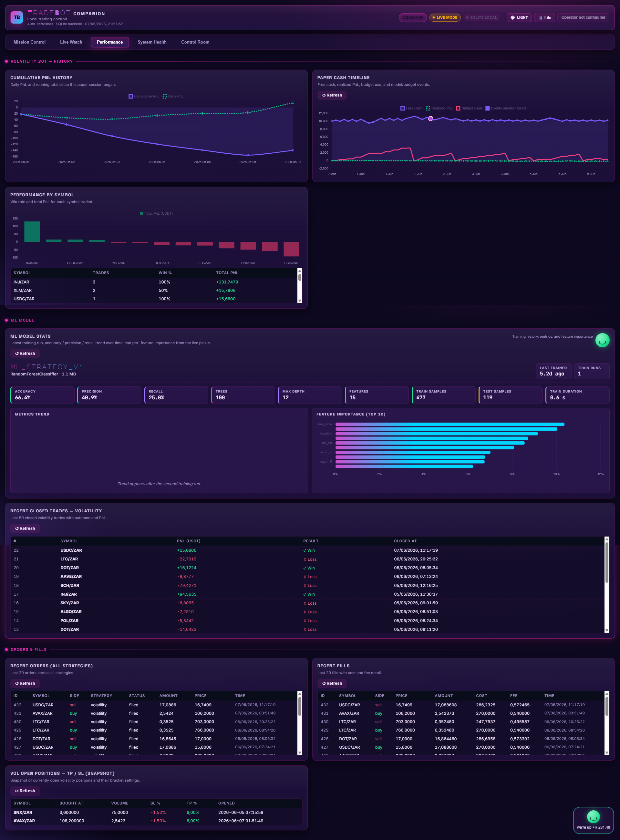
Task: Click the pink event marker on the Paper Cash Timeline
Action: [x=430, y=118]
